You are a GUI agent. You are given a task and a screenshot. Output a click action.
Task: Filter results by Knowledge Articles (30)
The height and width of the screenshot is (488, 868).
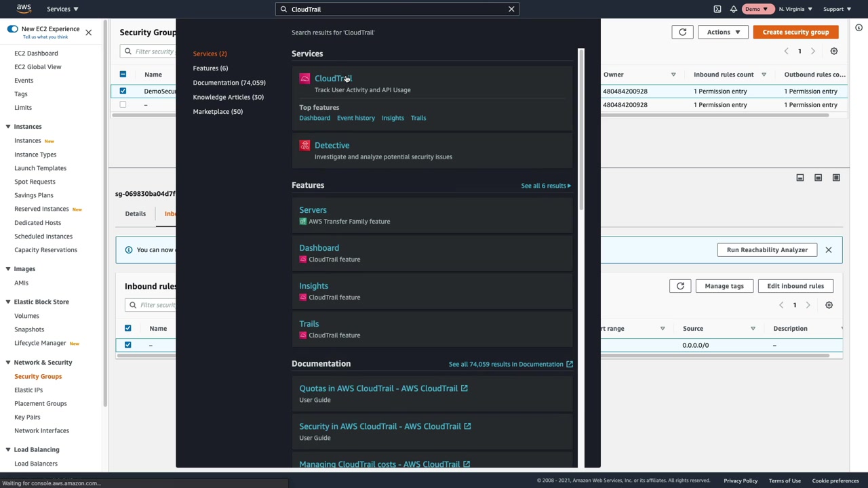(228, 97)
